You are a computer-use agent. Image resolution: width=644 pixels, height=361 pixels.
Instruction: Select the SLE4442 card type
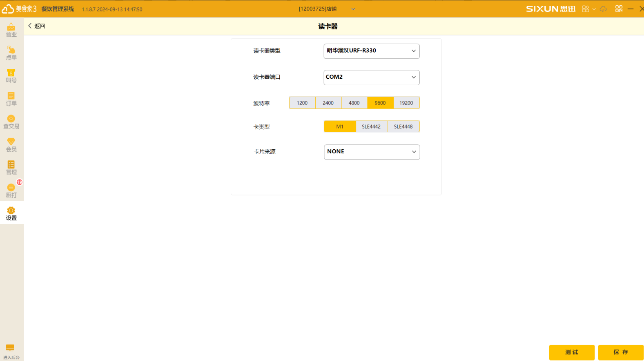(371, 126)
